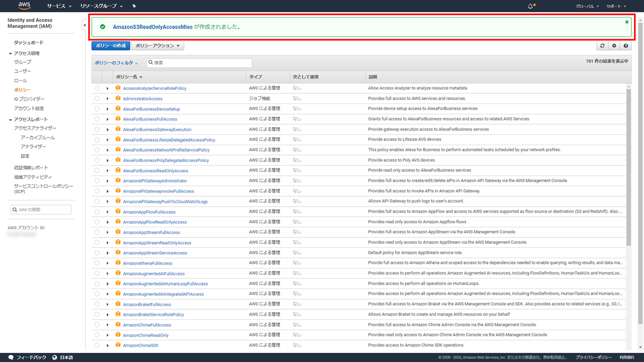Open the AmazonS3ReadOnlyAccessMiso policy link

coord(152,27)
